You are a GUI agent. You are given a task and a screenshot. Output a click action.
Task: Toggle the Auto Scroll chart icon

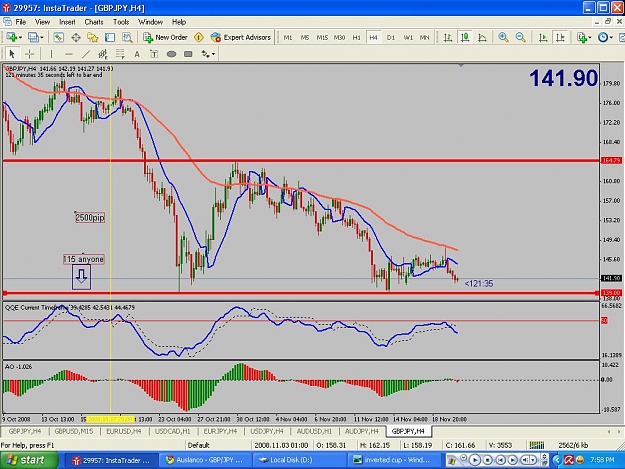543,37
